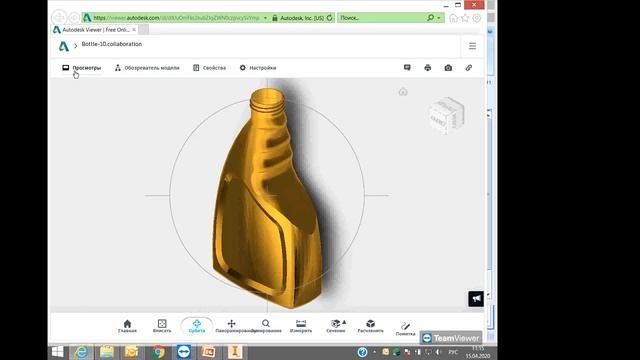Click the Bottle-10.collaboration file name
The image size is (640, 360).
(111, 44)
